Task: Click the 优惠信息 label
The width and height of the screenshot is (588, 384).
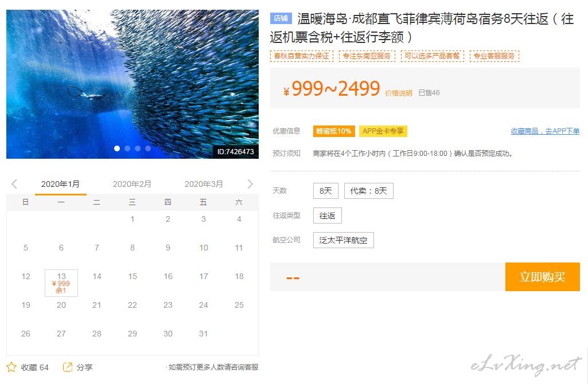Action: pyautogui.click(x=286, y=131)
